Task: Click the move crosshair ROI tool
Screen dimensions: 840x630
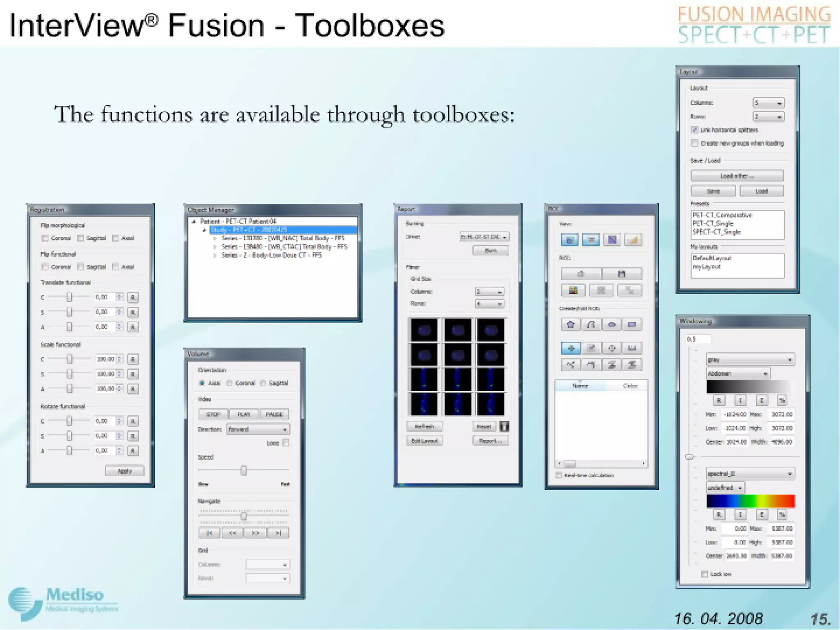Action: coord(571,349)
